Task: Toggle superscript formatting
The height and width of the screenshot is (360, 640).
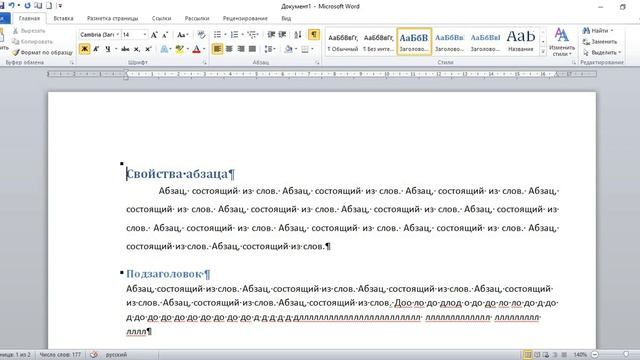Action: (148, 49)
